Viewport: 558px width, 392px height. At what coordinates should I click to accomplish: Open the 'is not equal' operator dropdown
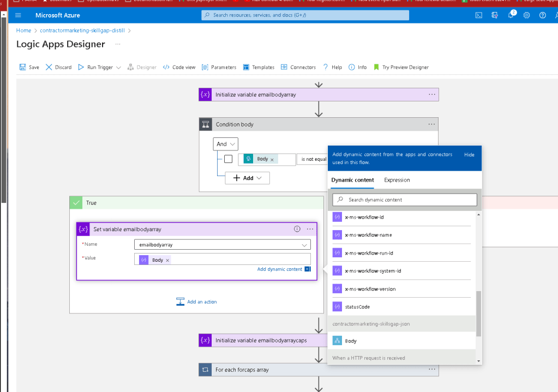point(313,159)
